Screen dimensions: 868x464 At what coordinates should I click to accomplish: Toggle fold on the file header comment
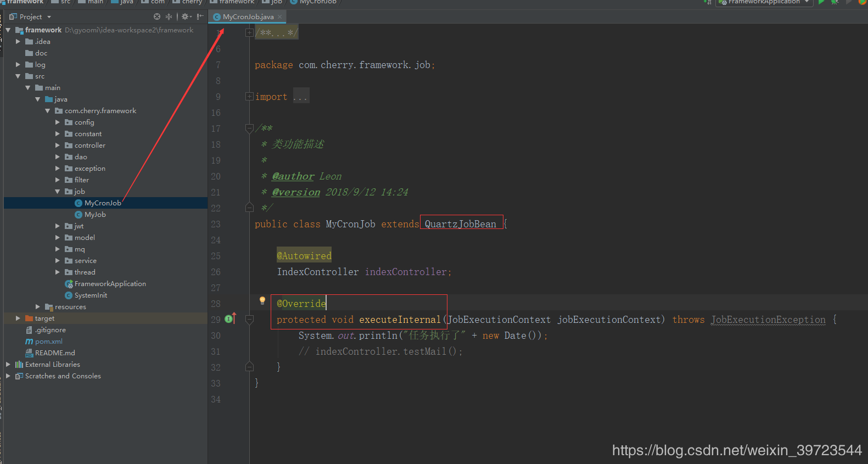249,33
